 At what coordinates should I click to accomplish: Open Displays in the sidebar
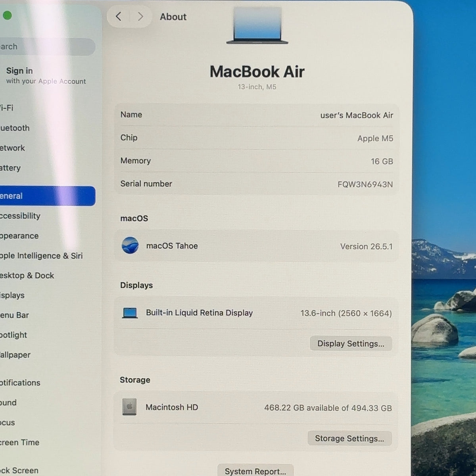click(x=12, y=296)
